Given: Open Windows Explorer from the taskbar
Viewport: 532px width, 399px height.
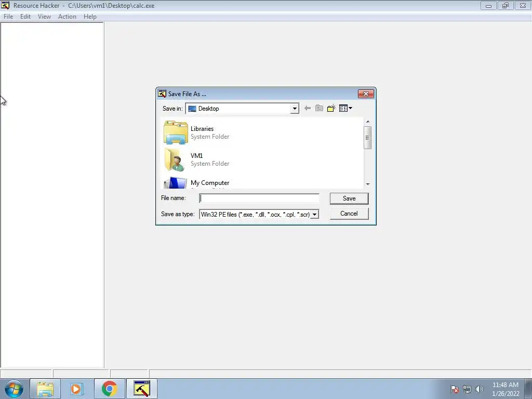Looking at the screenshot, I should click(x=45, y=389).
